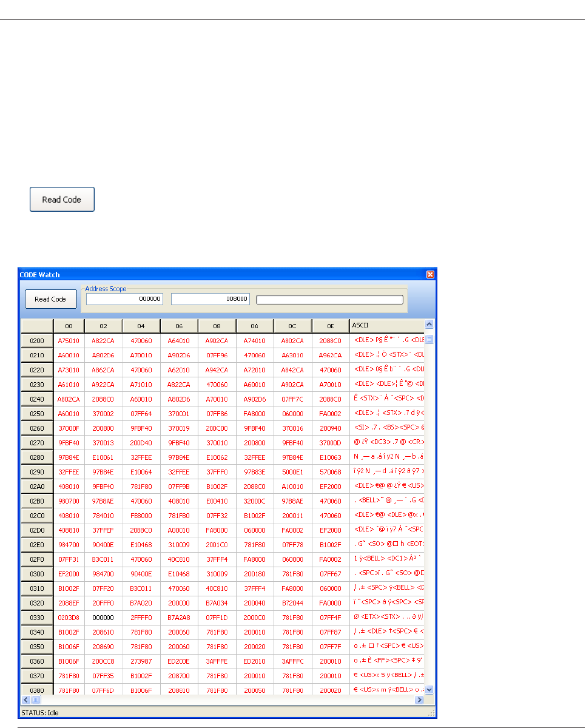Screen dimensions: 586x728
Task: Click horizontal scrollbar right arrow
Action: tap(419, 700)
